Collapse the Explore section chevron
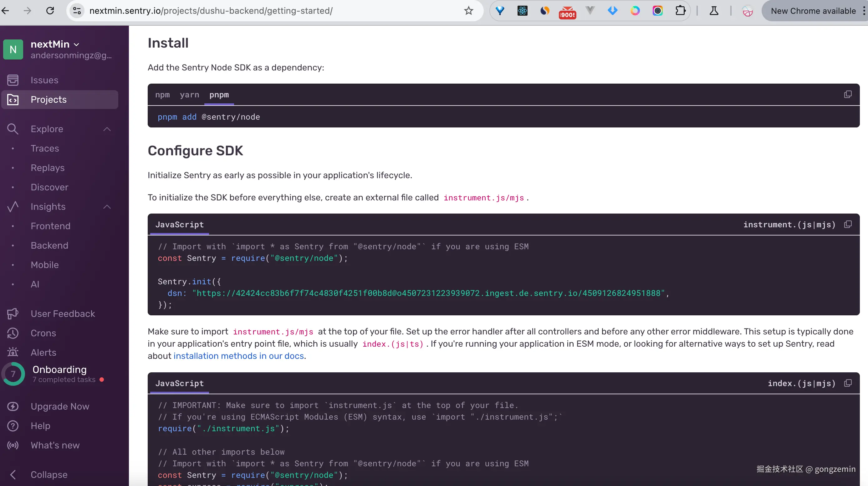Screen dimensions: 868x486 coord(107,129)
